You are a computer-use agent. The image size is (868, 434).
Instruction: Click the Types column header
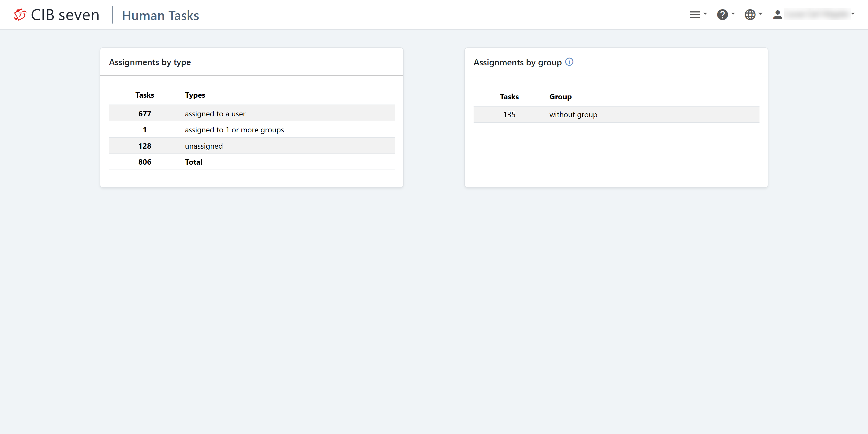[195, 95]
